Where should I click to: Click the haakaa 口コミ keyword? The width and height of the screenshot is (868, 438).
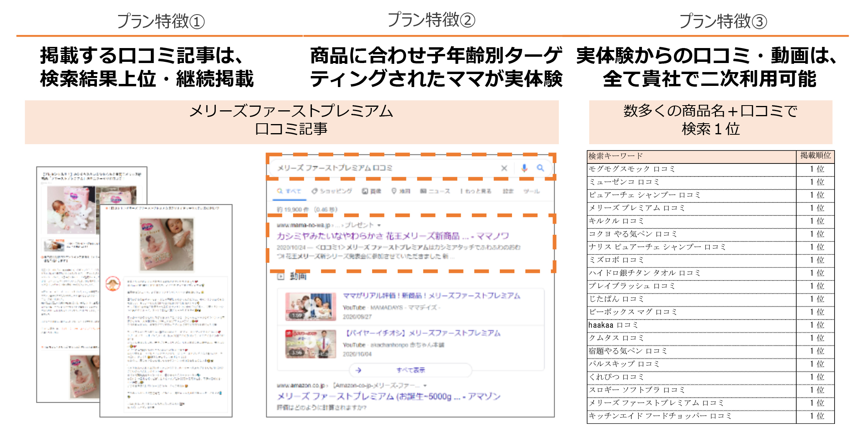tap(613, 325)
